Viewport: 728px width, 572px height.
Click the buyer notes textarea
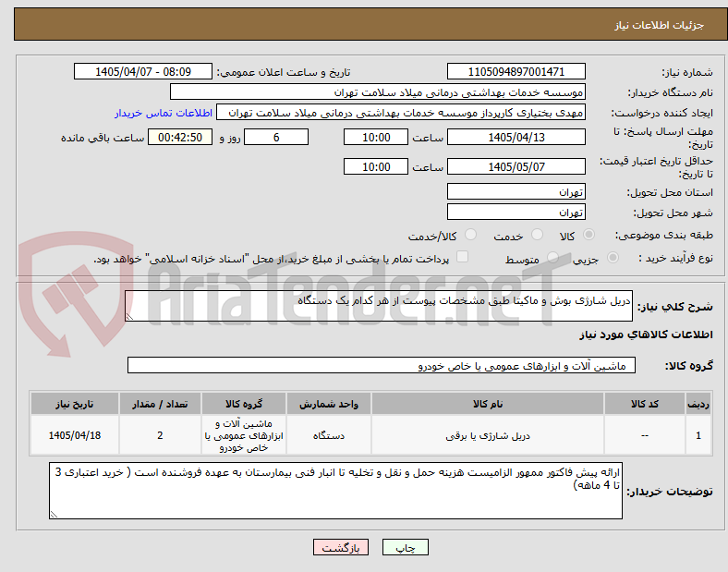tap(335, 491)
